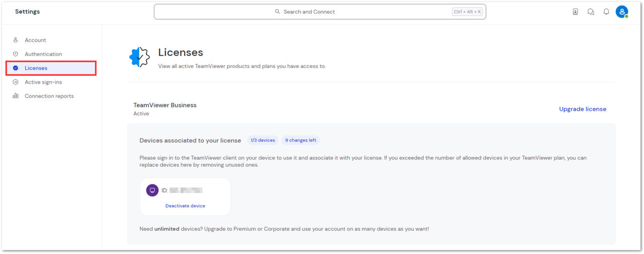This screenshot has height=254, width=644.
Task: Open the chat bubbles icon in header
Action: point(591,12)
